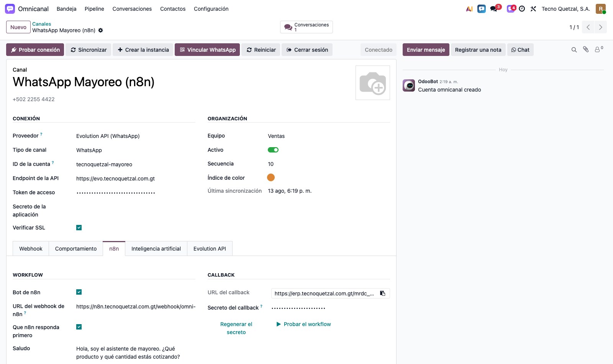The image size is (613, 364).
Task: Open the Pipeline menu
Action: (94, 9)
